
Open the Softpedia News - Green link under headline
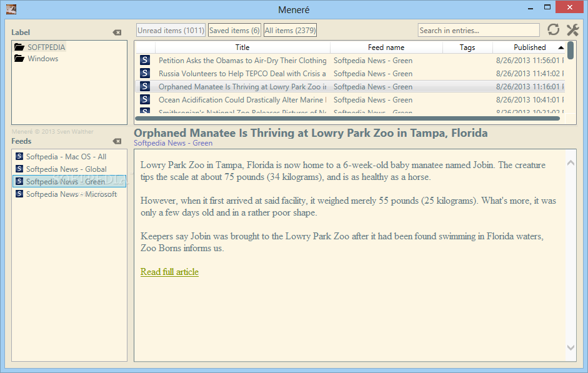pyautogui.click(x=173, y=143)
